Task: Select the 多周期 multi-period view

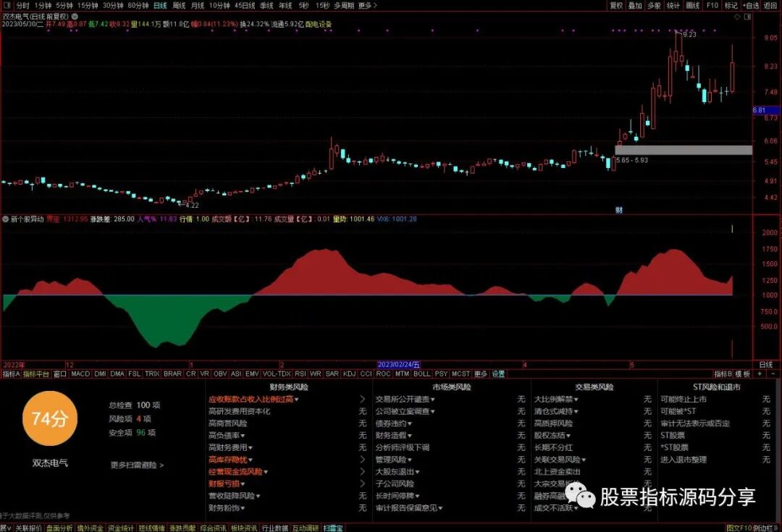Action: point(344,6)
